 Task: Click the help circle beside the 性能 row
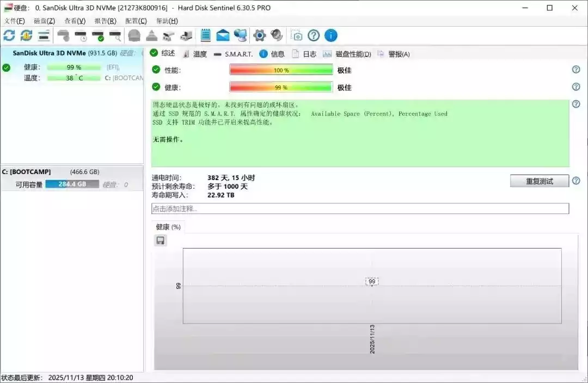[576, 70]
